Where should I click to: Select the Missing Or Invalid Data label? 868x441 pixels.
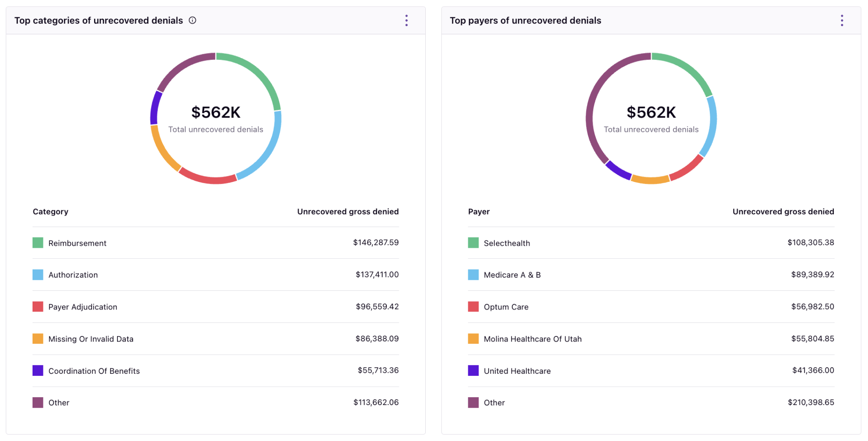click(91, 339)
